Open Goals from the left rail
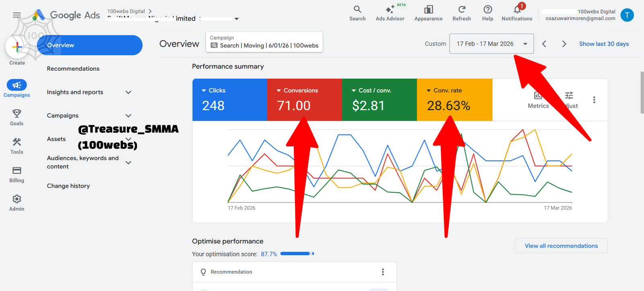Image resolution: width=644 pixels, height=291 pixels. coord(17,117)
